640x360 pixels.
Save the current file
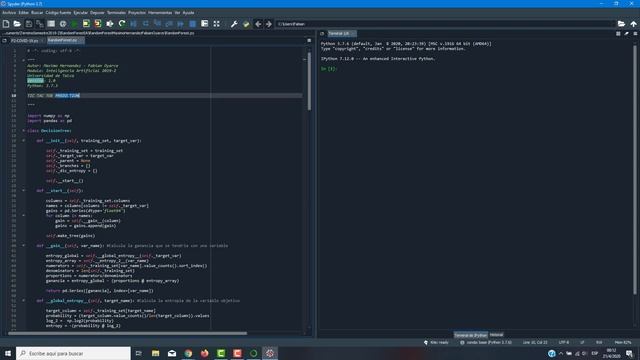[x=29, y=24]
